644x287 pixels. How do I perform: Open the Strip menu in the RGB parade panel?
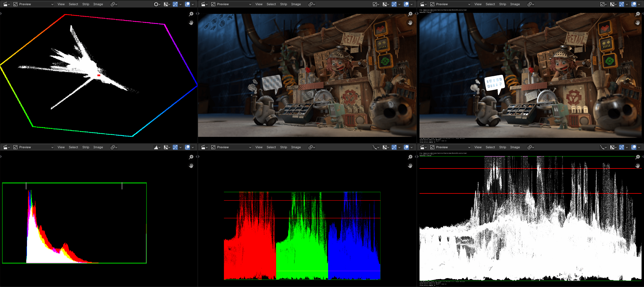pos(283,147)
